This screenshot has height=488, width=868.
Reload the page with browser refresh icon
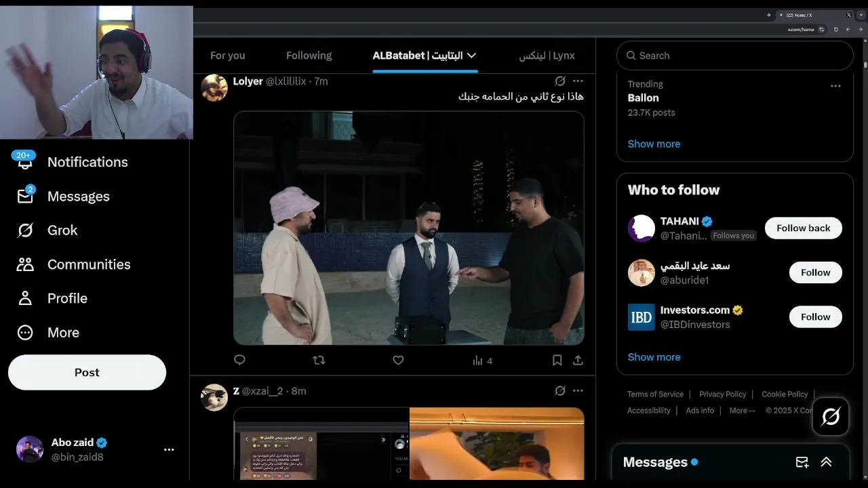tap(835, 29)
